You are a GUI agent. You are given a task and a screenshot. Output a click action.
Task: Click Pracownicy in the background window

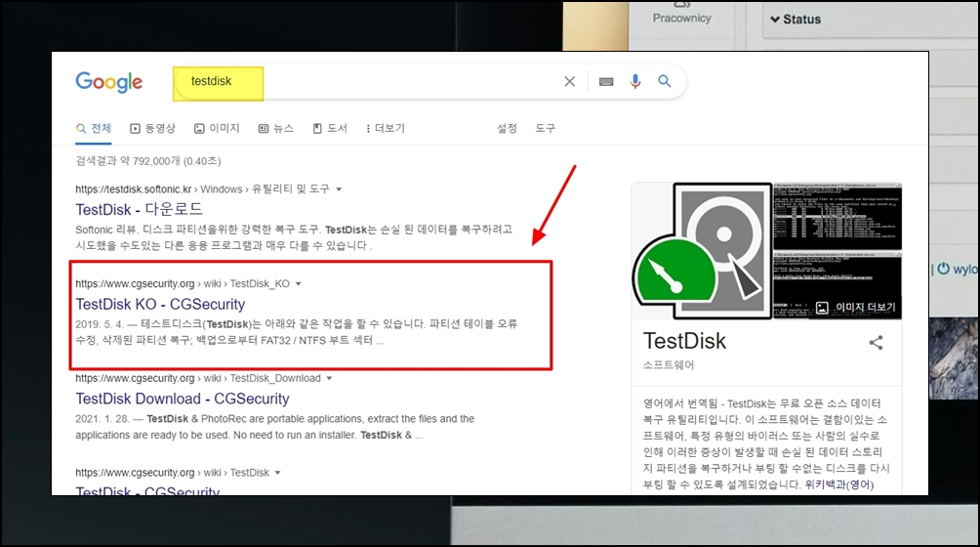pos(682,19)
